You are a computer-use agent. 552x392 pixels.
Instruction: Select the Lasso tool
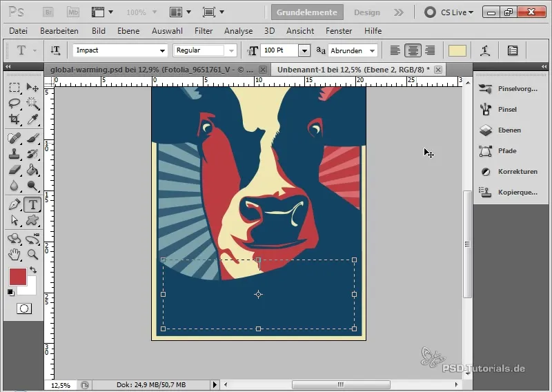[14, 104]
